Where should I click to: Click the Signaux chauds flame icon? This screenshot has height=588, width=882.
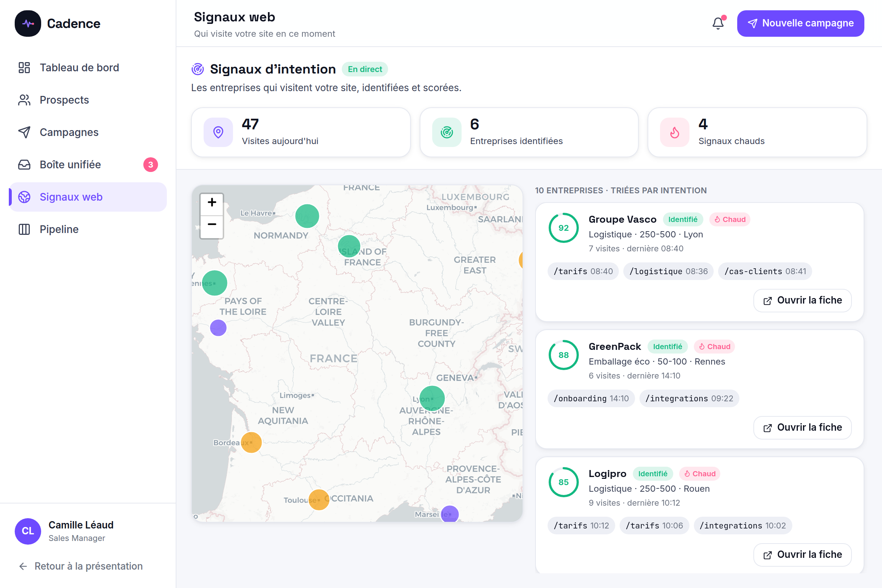(675, 132)
